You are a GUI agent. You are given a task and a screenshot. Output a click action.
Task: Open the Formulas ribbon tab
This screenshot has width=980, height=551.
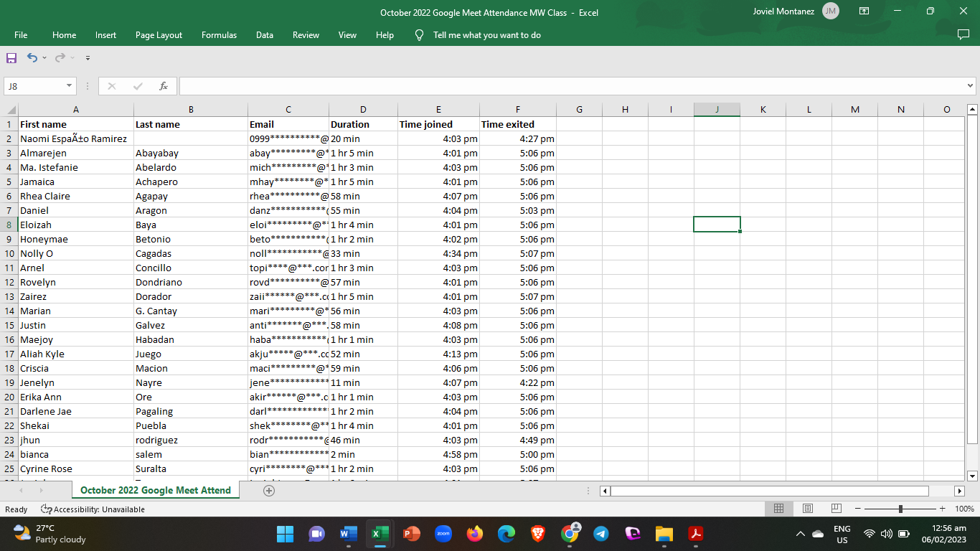pyautogui.click(x=219, y=35)
